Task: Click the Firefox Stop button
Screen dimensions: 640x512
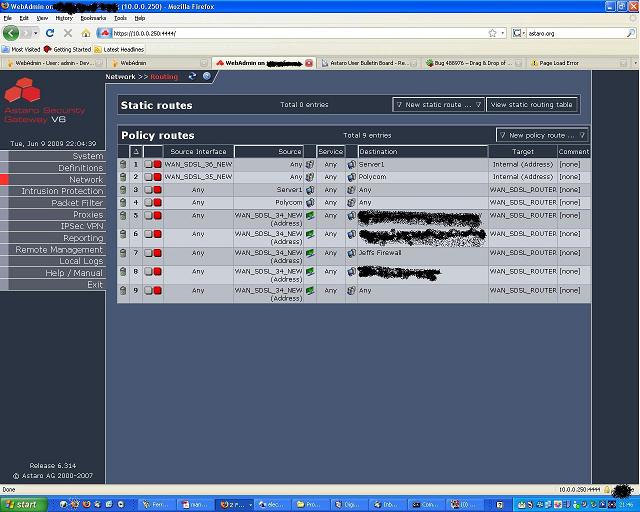Action: [68, 33]
